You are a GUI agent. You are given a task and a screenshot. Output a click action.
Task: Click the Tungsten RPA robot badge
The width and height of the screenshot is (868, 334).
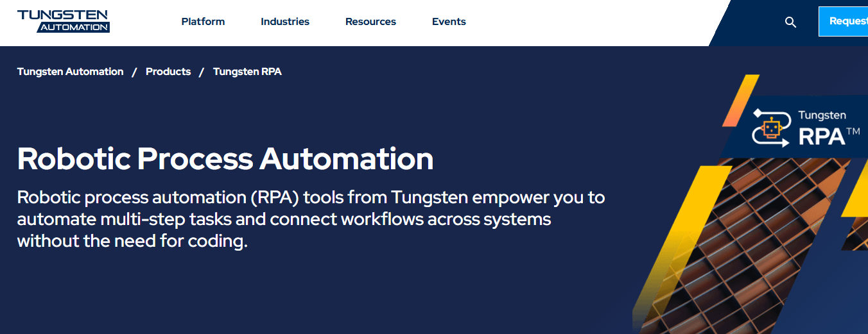[x=806, y=127]
